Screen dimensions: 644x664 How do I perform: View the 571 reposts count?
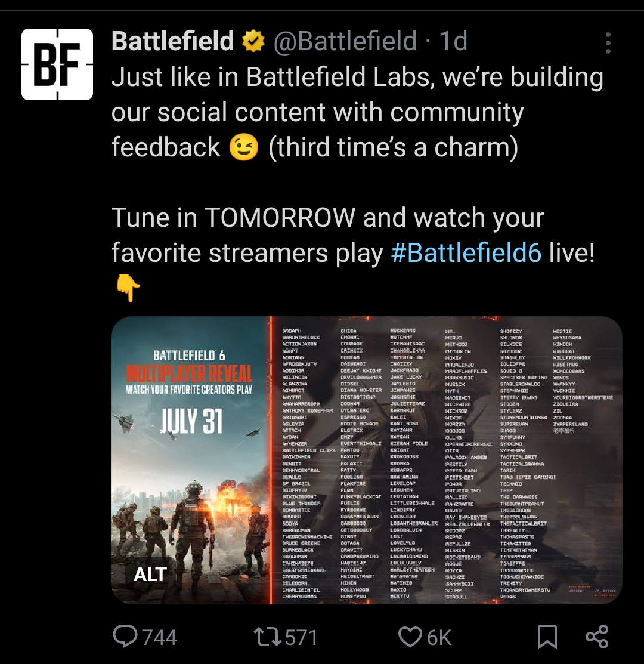pyautogui.click(x=301, y=637)
